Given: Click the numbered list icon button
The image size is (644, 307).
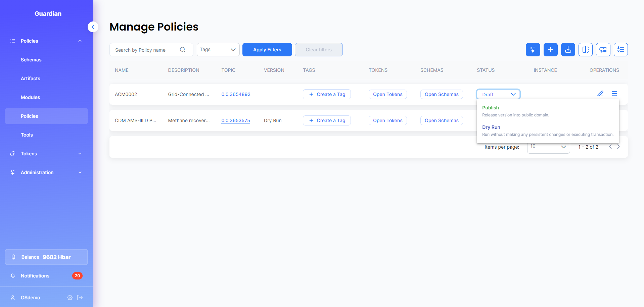Looking at the screenshot, I should coord(620,50).
